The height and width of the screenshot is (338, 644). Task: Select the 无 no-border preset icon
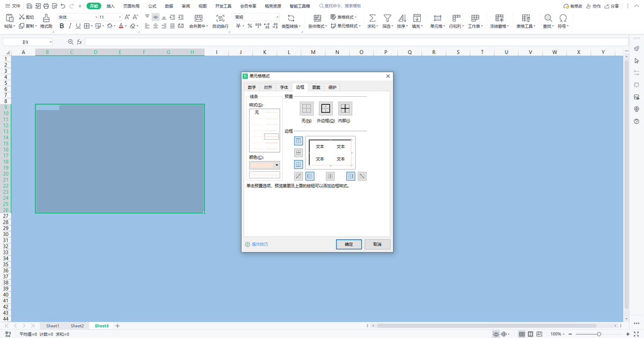(x=306, y=108)
